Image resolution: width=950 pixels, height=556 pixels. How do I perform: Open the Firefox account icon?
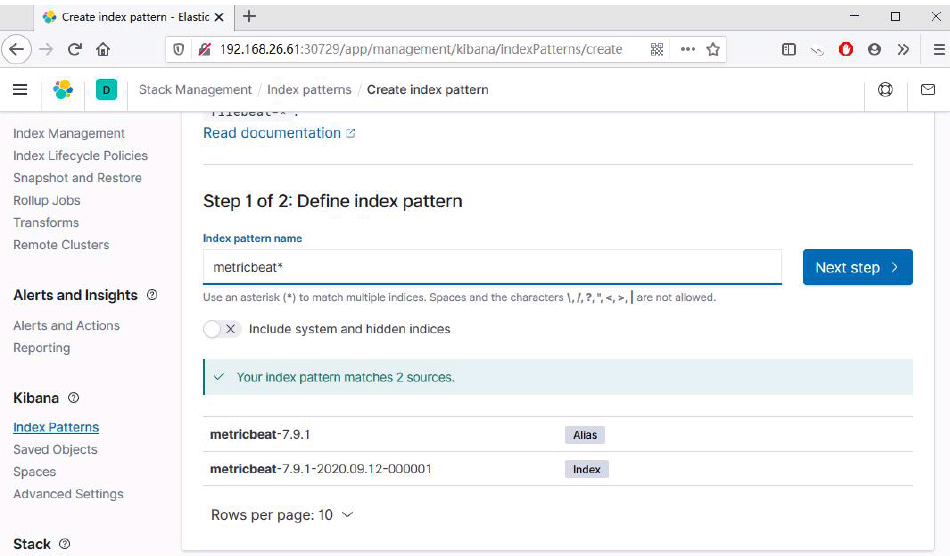pyautogui.click(x=874, y=49)
